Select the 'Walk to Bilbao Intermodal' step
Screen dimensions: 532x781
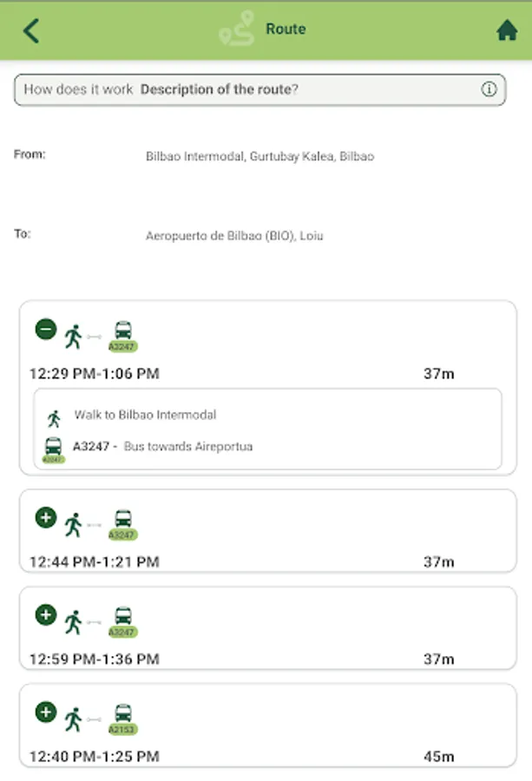pos(145,416)
